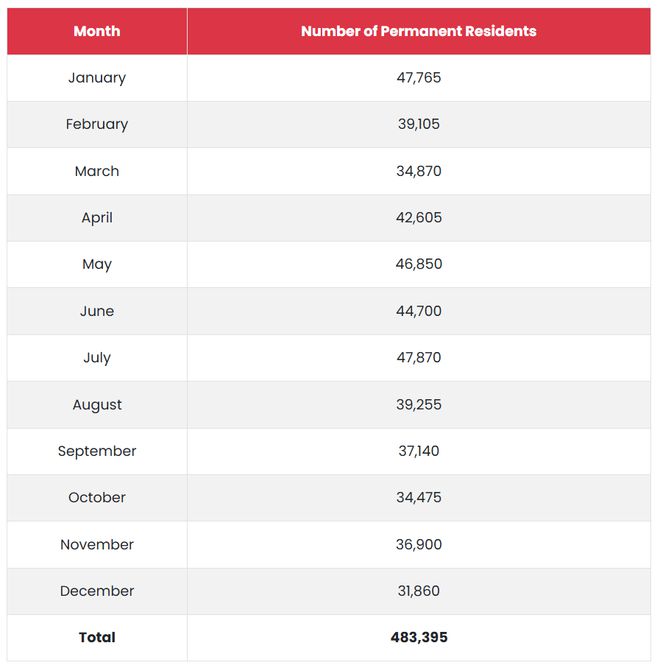Click the April value 42,605
Viewport: 660px width, 668px height.
(418, 218)
